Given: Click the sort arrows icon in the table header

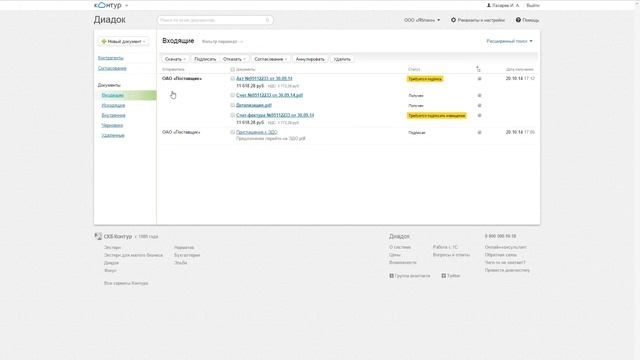Looking at the screenshot, I should (x=478, y=69).
